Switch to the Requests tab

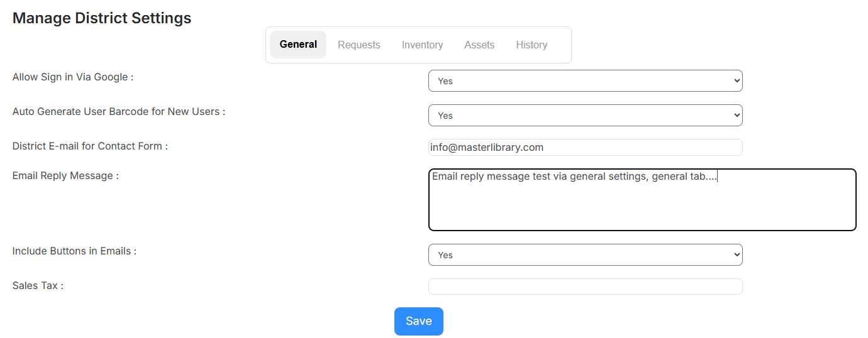pyautogui.click(x=359, y=45)
